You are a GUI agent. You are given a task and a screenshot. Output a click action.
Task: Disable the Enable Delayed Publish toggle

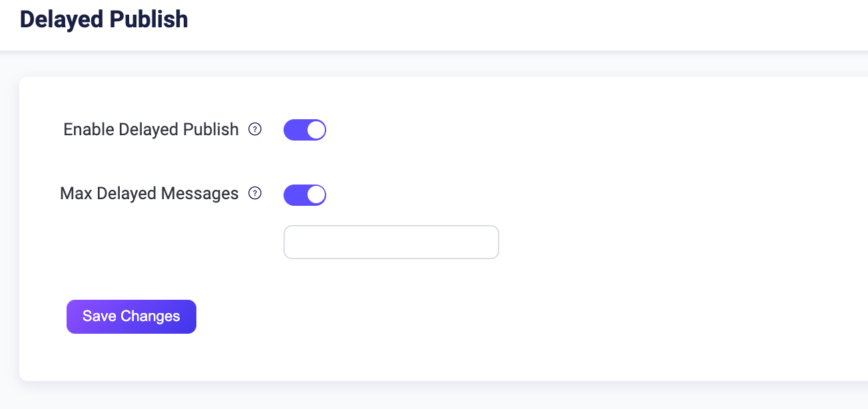305,130
